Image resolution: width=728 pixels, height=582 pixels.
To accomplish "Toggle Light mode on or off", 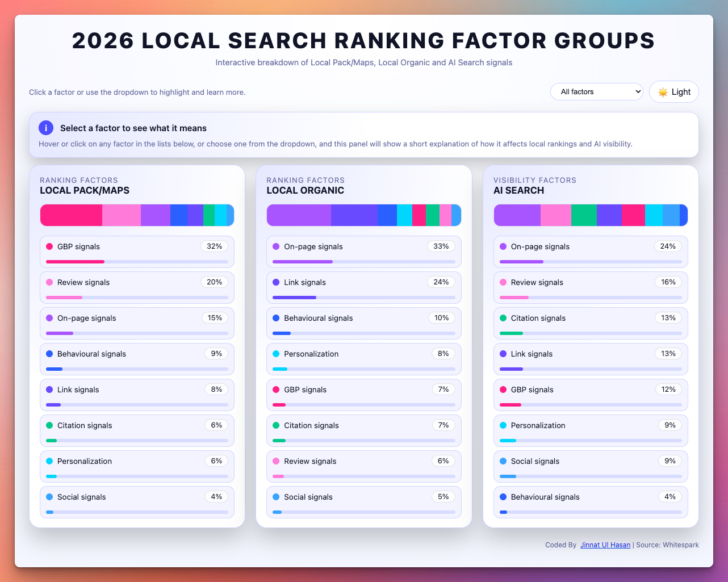I will click(673, 91).
